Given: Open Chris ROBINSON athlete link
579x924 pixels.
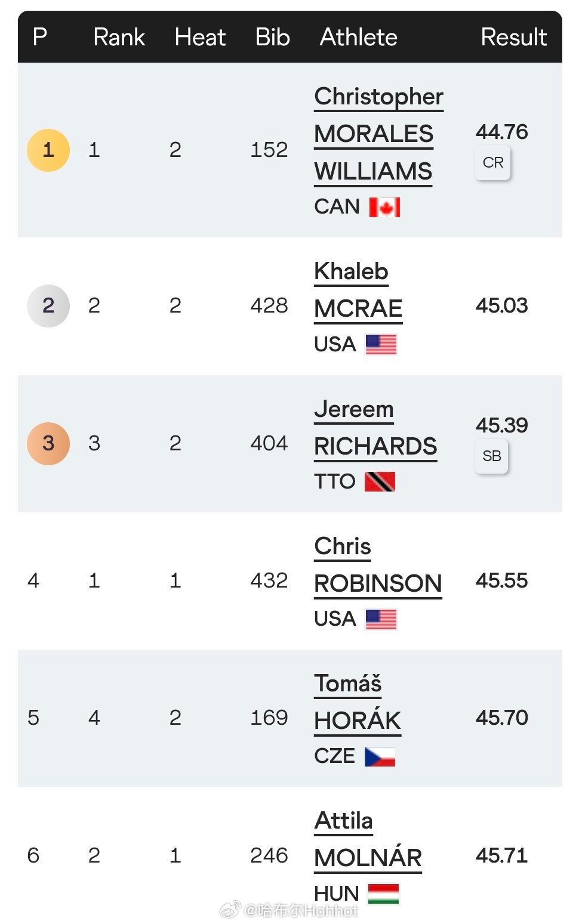Looking at the screenshot, I should (378, 583).
